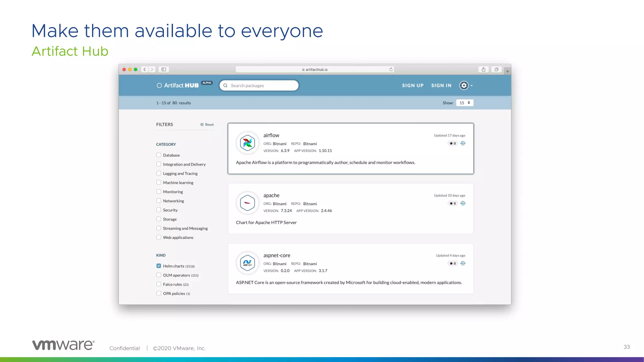The image size is (644, 362).
Task: Click the apache package logo
Action: [247, 203]
